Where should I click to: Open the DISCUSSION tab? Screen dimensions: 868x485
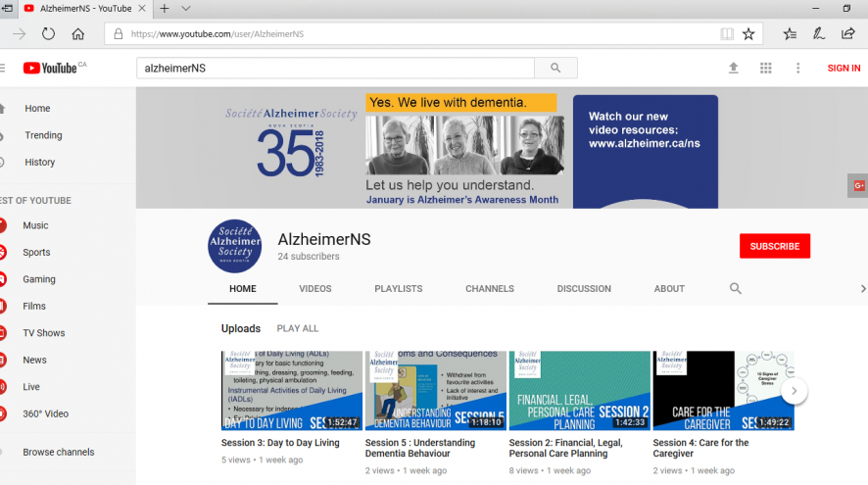click(x=584, y=288)
